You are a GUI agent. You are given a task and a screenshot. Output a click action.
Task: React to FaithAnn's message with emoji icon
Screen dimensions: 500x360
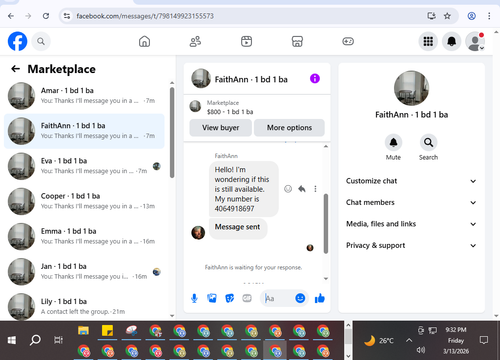pyautogui.click(x=288, y=189)
